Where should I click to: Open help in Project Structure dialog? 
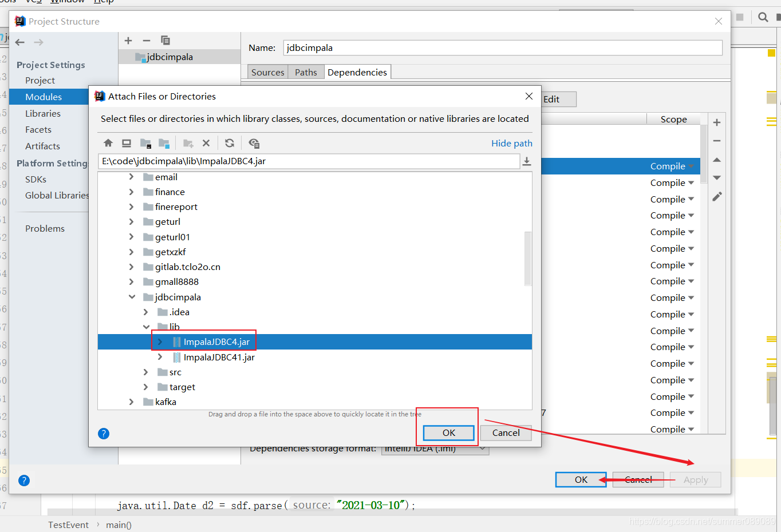pos(24,481)
